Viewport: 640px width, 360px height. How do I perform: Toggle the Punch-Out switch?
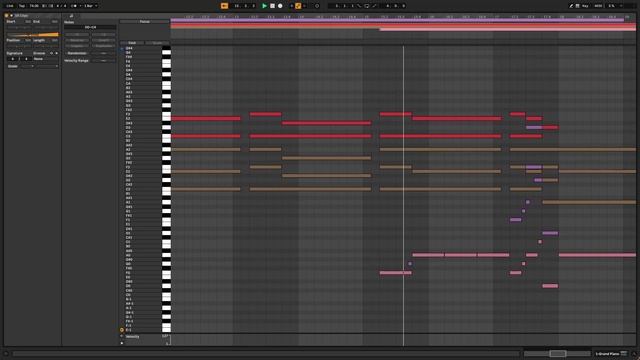click(x=374, y=6)
